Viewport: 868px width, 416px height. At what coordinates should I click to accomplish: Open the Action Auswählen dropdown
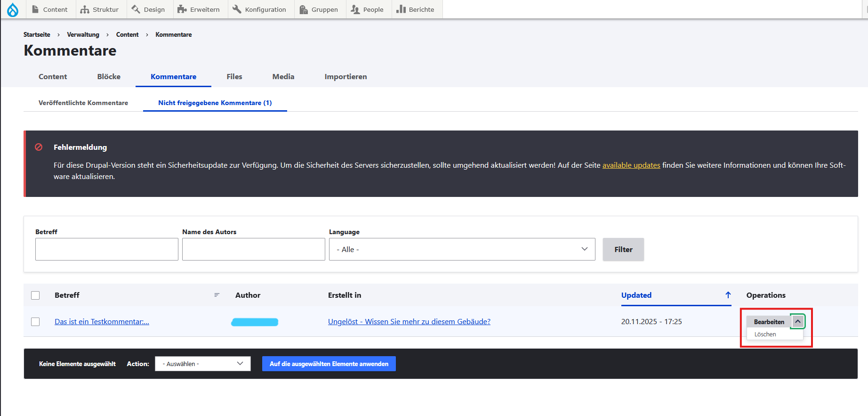pos(203,364)
